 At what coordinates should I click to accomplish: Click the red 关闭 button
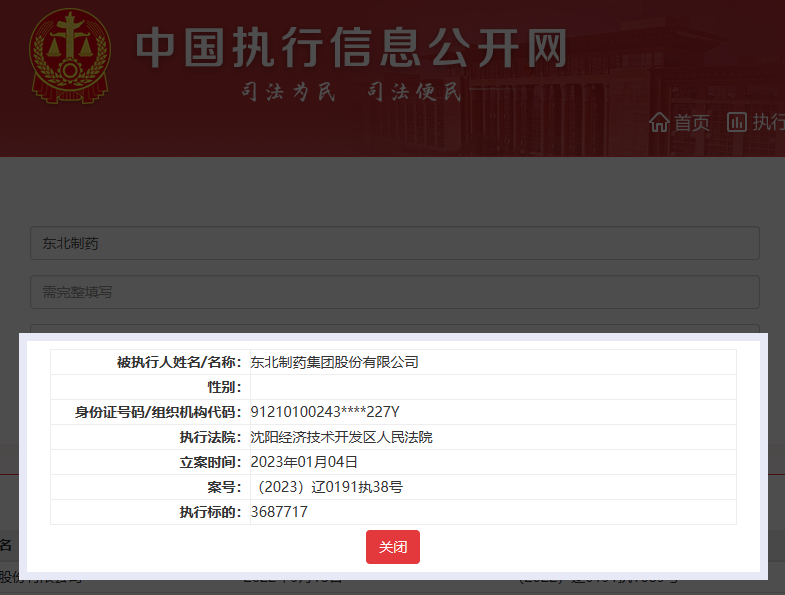(392, 547)
